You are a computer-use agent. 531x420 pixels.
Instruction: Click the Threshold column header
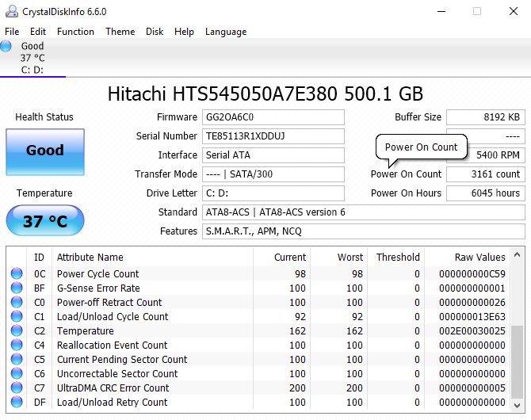(395, 258)
